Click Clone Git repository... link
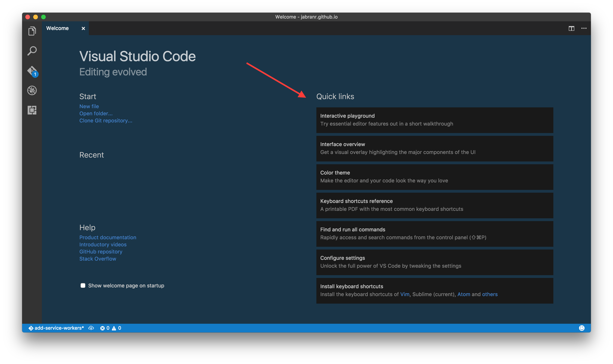Screen dimensions: 613x364 point(106,120)
